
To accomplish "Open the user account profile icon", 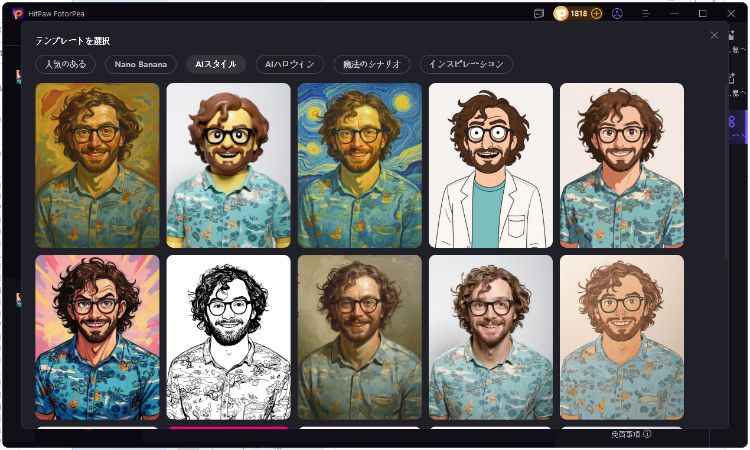I will tap(617, 14).
